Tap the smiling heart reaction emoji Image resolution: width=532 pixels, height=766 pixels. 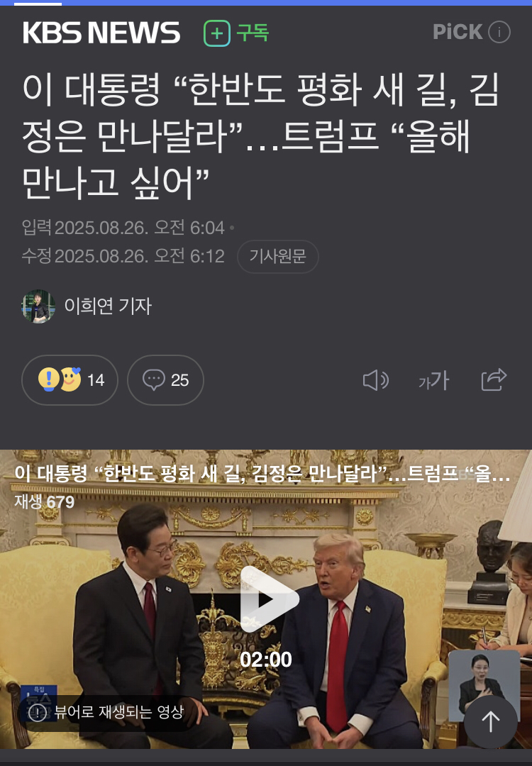tap(71, 379)
